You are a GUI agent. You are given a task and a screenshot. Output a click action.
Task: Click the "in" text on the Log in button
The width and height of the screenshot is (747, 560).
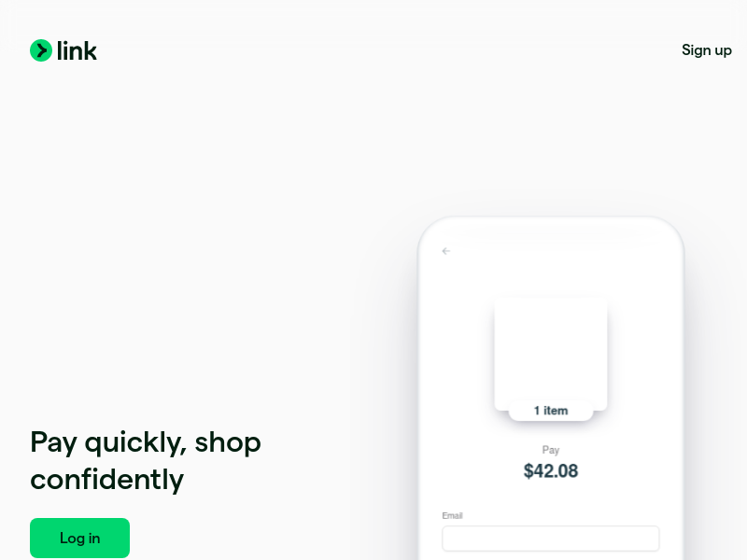[x=94, y=539]
